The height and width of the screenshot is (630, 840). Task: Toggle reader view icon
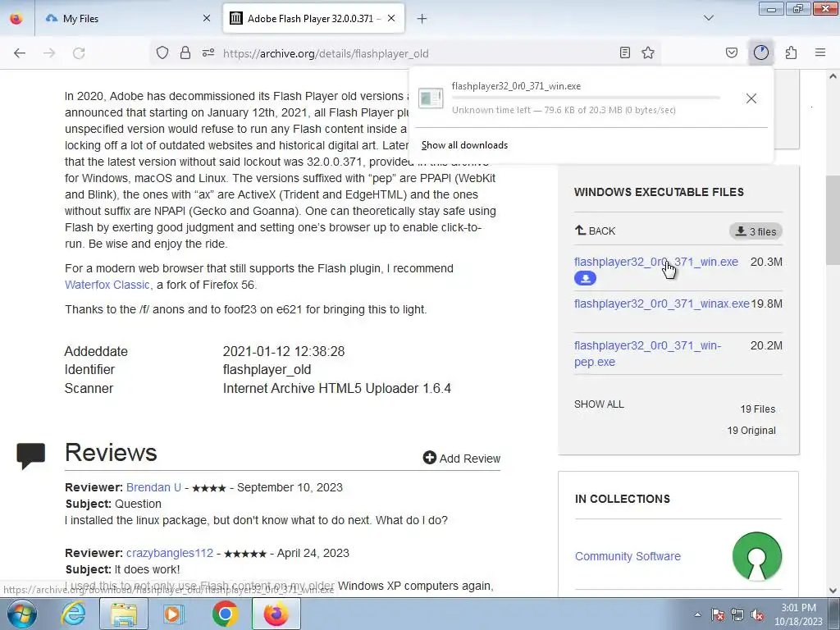[624, 52]
